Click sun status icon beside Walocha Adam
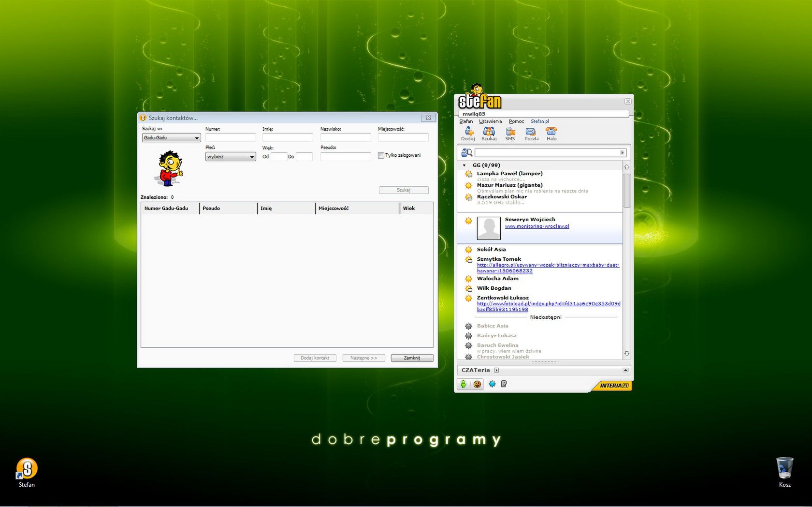Viewport: 812px width, 507px height. 468,279
